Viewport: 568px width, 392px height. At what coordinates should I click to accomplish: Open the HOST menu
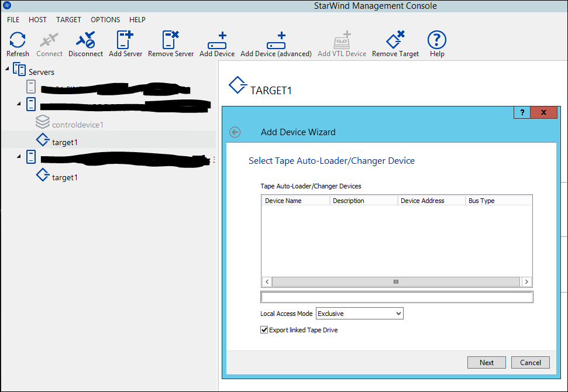(x=37, y=19)
